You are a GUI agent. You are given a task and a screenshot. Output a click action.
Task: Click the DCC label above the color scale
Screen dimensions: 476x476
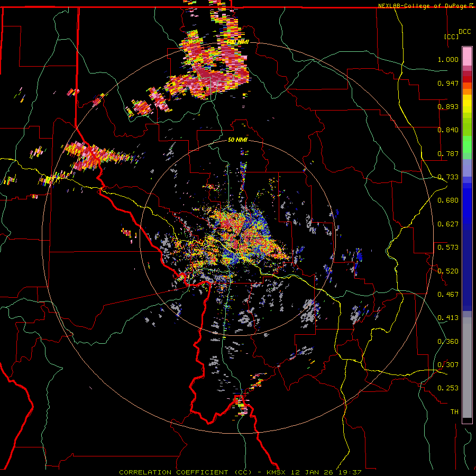click(464, 31)
